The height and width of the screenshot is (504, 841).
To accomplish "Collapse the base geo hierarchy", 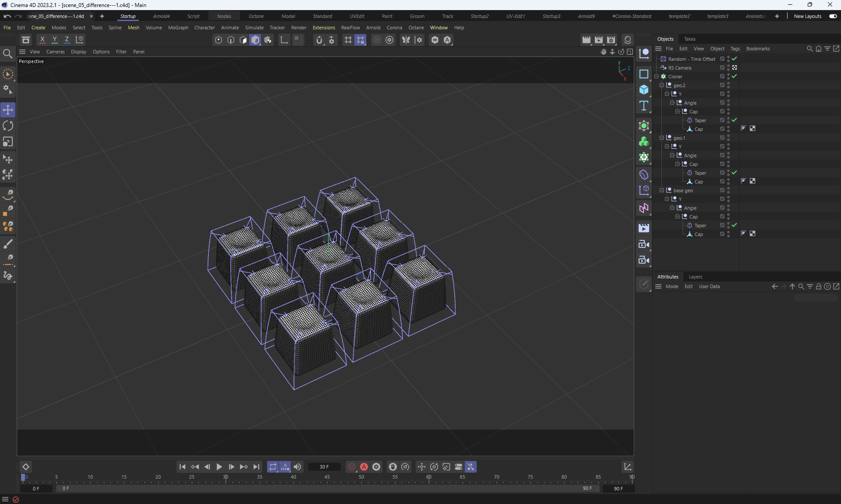I will click(x=662, y=190).
